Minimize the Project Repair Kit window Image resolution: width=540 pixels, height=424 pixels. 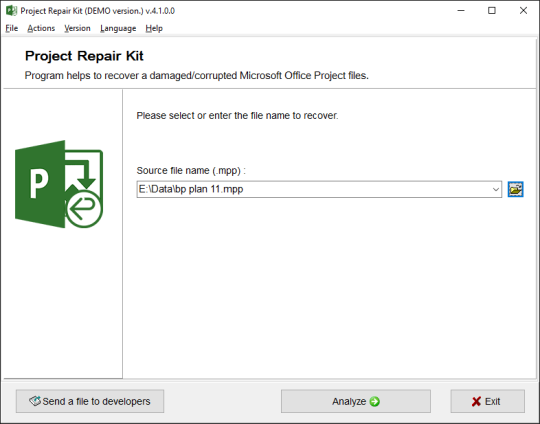461,11
